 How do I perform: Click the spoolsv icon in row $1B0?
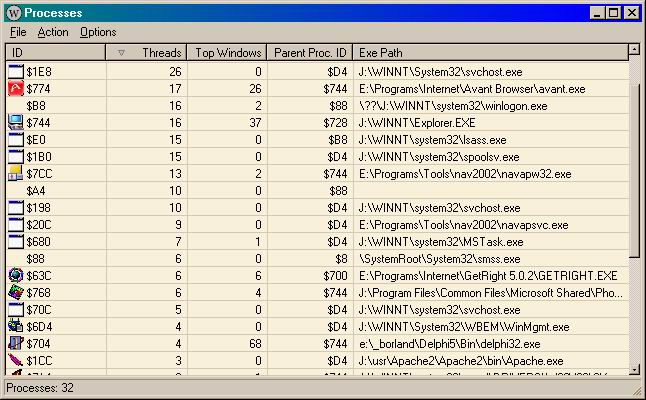[16, 157]
